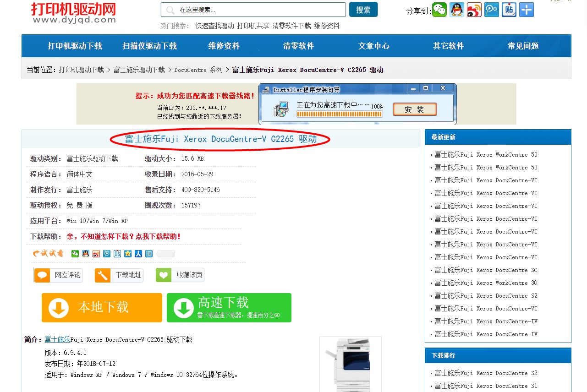Image resolution: width=587 pixels, height=392 pixels.
Task: Click the share count bubble after the small icons
Action: pos(166,254)
